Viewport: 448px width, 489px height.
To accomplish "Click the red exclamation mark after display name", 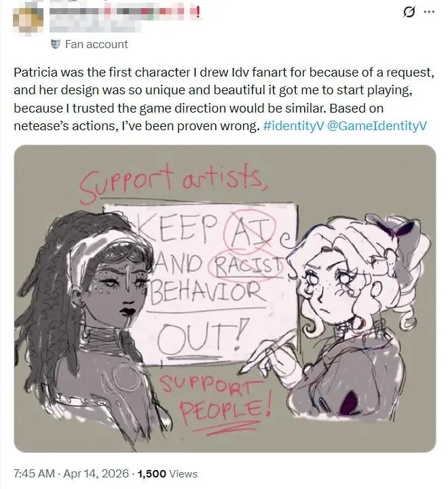I will click(198, 12).
